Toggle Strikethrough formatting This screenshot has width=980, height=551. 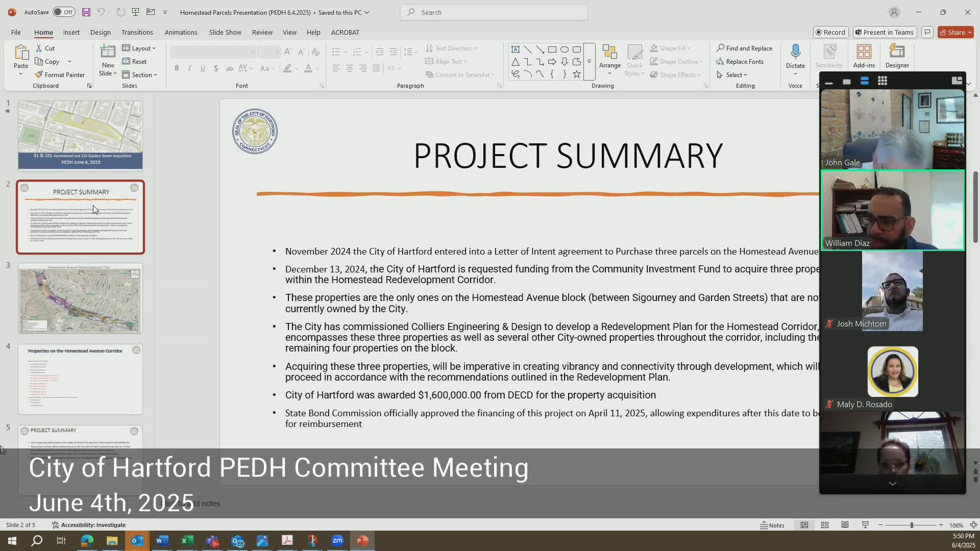230,68
